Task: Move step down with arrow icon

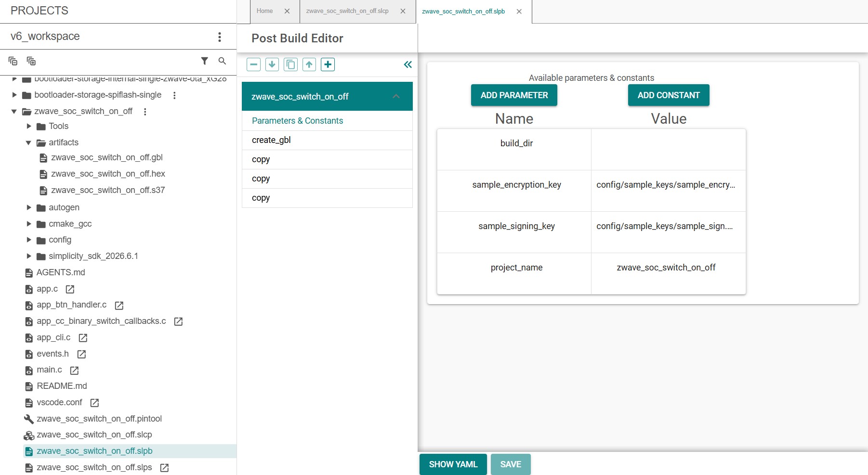Action: [272, 64]
